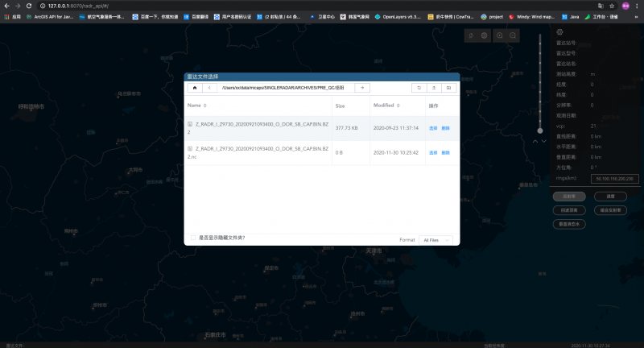Image resolution: width=644 pixels, height=348 pixels.
Task: Select the 反射率 product button
Action: 568,196
